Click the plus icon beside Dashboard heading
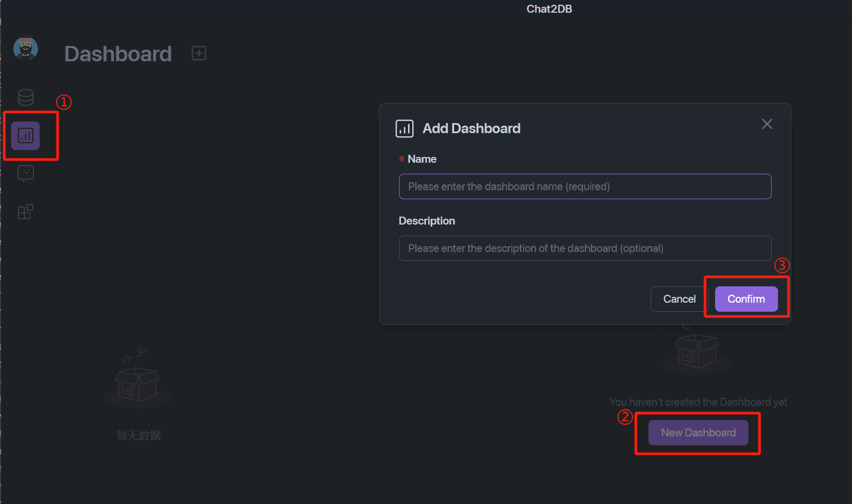The height and width of the screenshot is (504, 852). point(199,53)
